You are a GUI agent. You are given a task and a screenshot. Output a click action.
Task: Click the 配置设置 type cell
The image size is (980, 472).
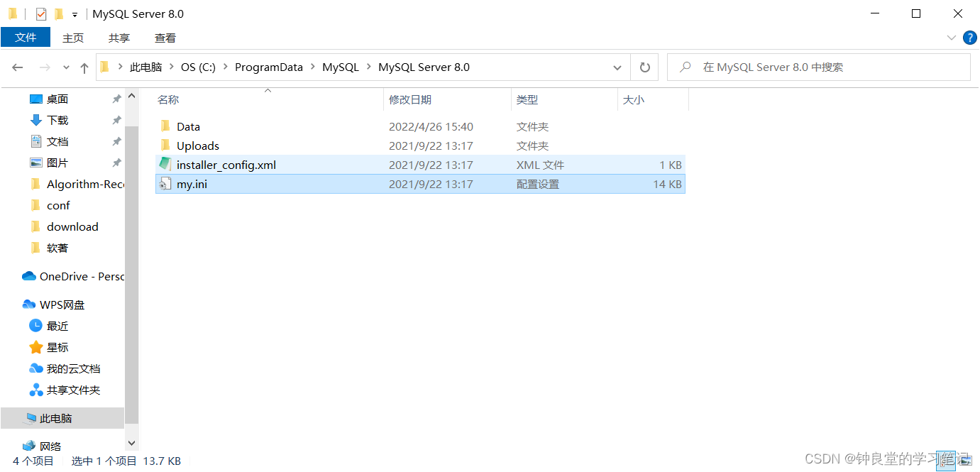537,184
